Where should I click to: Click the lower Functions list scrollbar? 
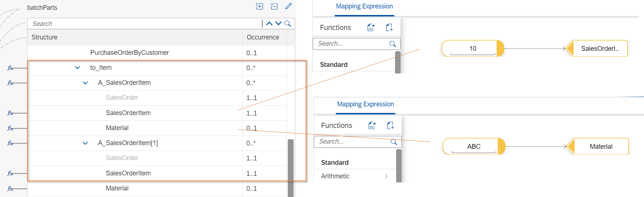(x=399, y=165)
